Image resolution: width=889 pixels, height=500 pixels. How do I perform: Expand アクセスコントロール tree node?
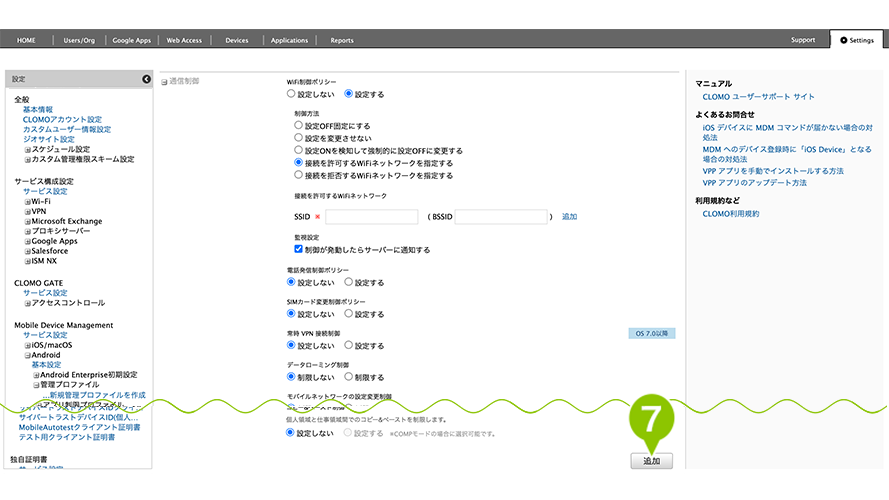point(27,303)
